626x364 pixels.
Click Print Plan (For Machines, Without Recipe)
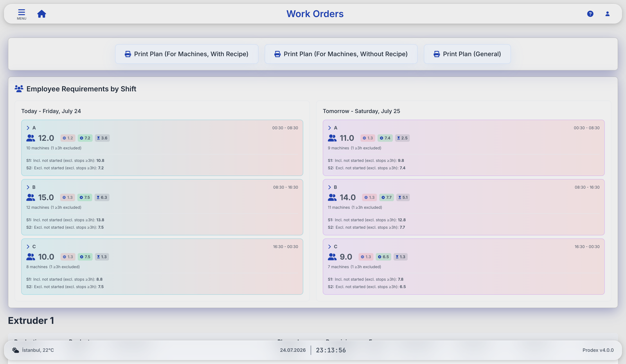click(341, 54)
